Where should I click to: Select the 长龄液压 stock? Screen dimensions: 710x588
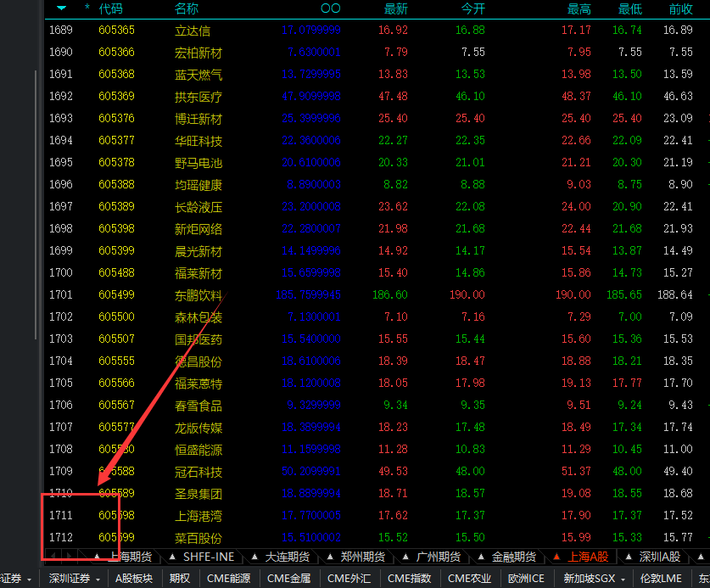tap(198, 207)
